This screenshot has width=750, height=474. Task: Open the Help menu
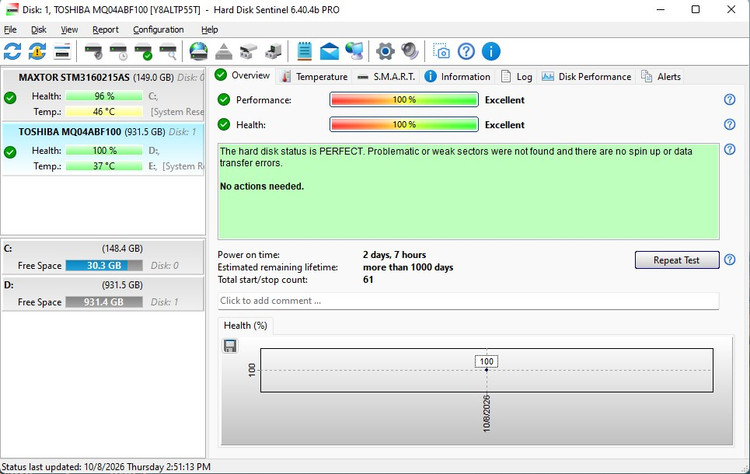coord(210,30)
